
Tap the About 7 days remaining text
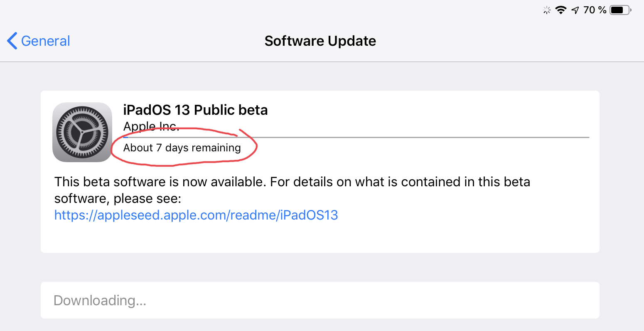coord(182,148)
